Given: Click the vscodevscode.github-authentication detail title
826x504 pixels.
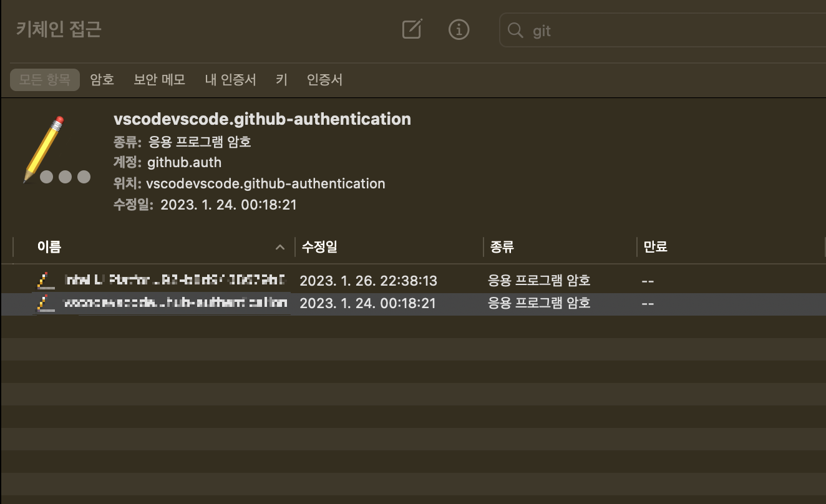Looking at the screenshot, I should tap(262, 119).
